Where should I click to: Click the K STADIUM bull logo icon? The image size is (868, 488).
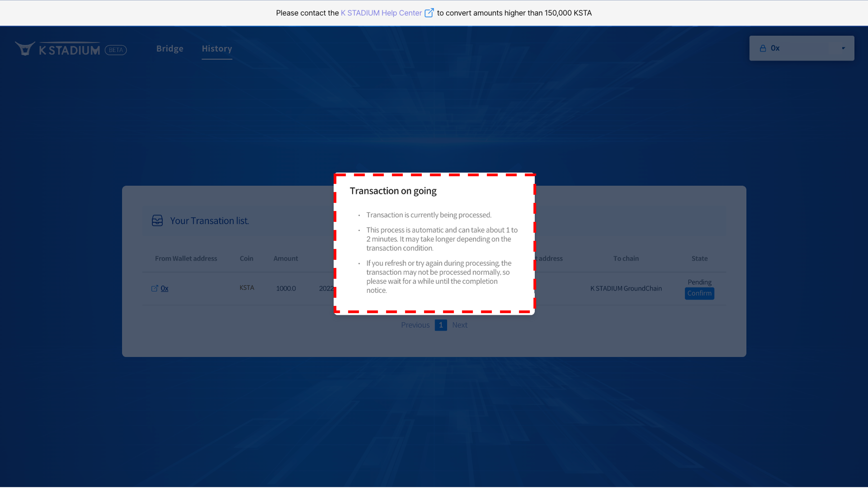[x=25, y=49]
